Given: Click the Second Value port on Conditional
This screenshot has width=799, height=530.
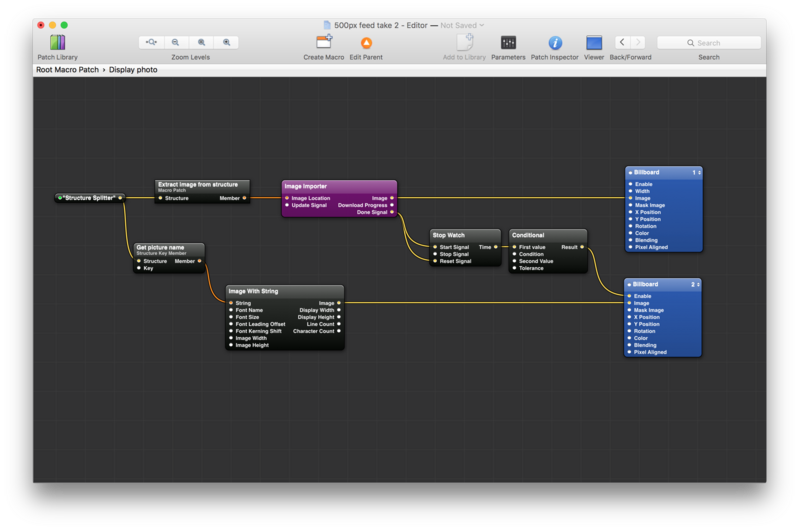Looking at the screenshot, I should click(515, 261).
